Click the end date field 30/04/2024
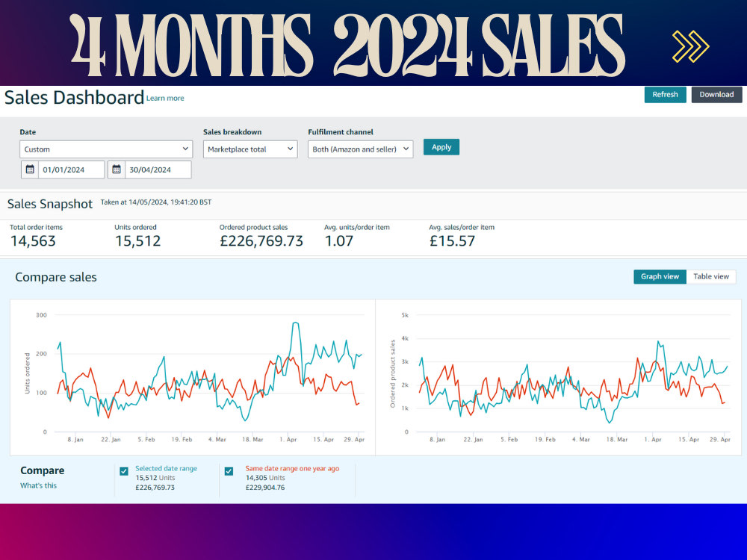This screenshot has width=747, height=560. (x=158, y=169)
